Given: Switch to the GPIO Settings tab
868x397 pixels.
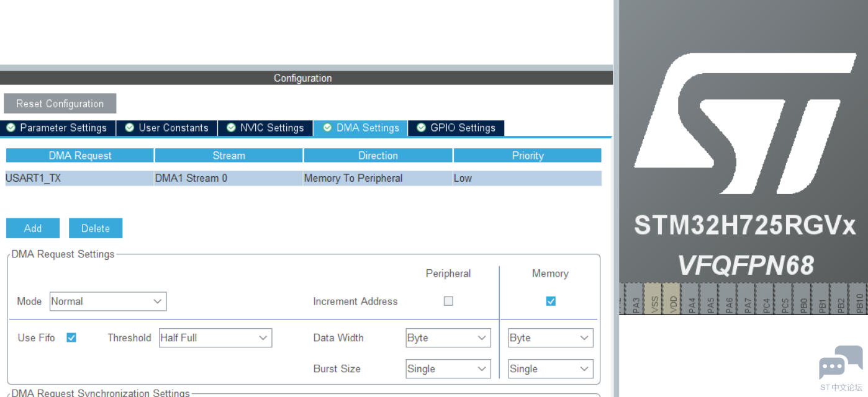Looking at the screenshot, I should (x=456, y=128).
